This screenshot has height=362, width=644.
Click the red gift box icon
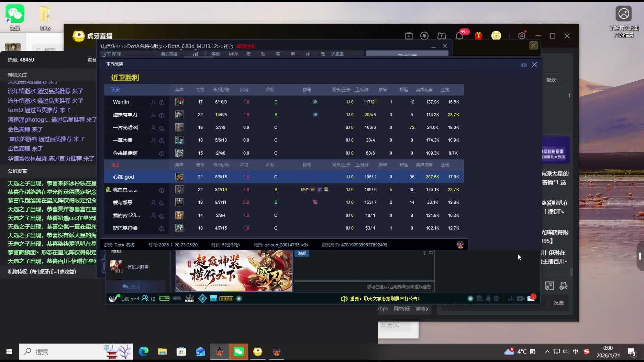tap(478, 36)
